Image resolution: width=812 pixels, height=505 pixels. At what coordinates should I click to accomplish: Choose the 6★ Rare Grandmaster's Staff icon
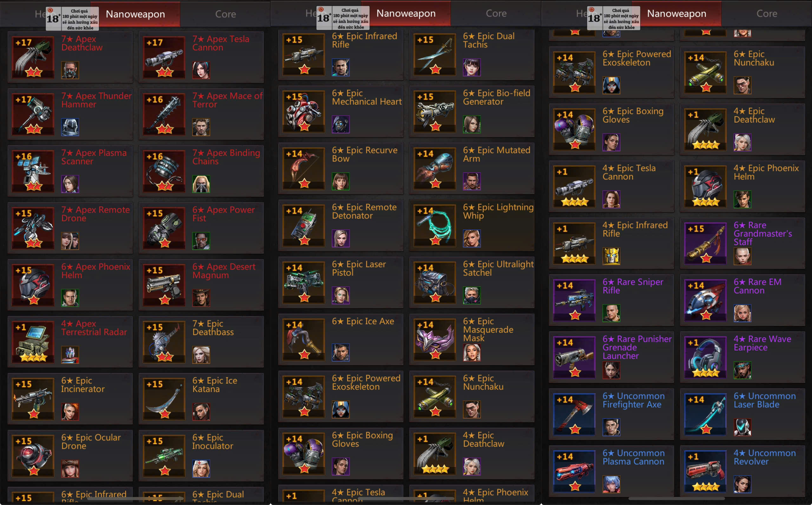click(x=705, y=244)
